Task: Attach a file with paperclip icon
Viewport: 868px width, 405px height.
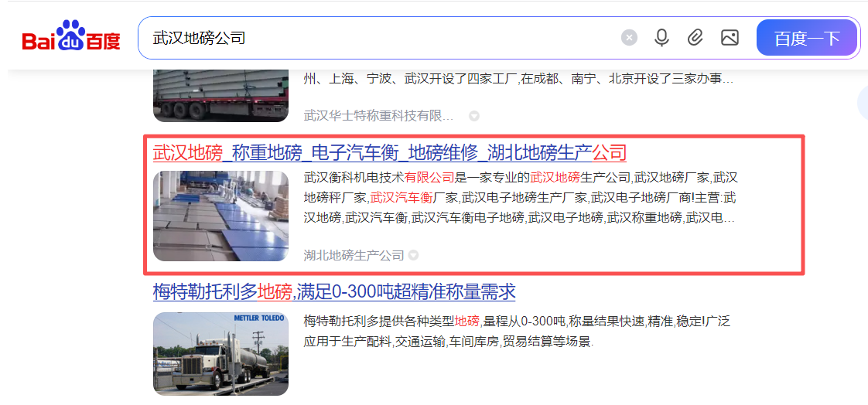Action: 695,38
